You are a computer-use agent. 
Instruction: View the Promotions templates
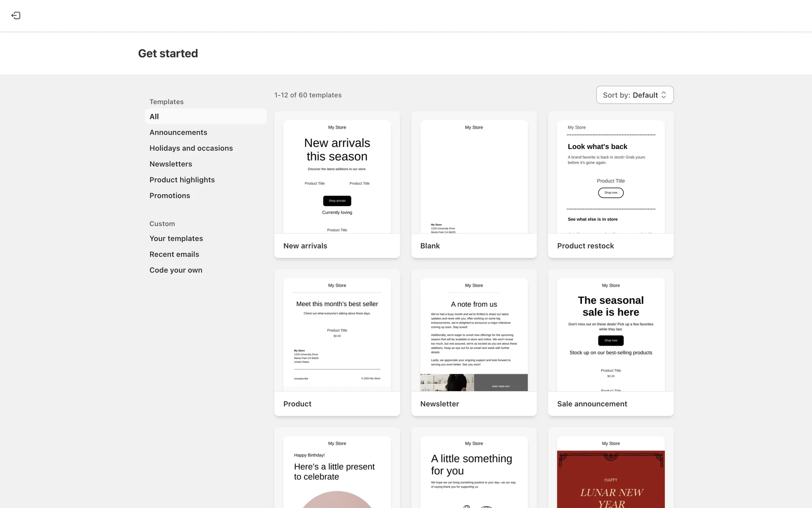[x=170, y=196]
